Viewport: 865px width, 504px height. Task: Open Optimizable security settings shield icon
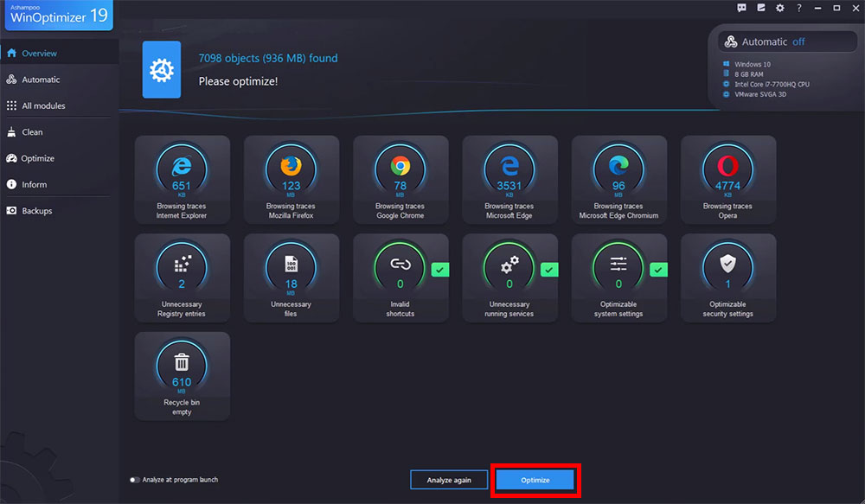(x=727, y=265)
